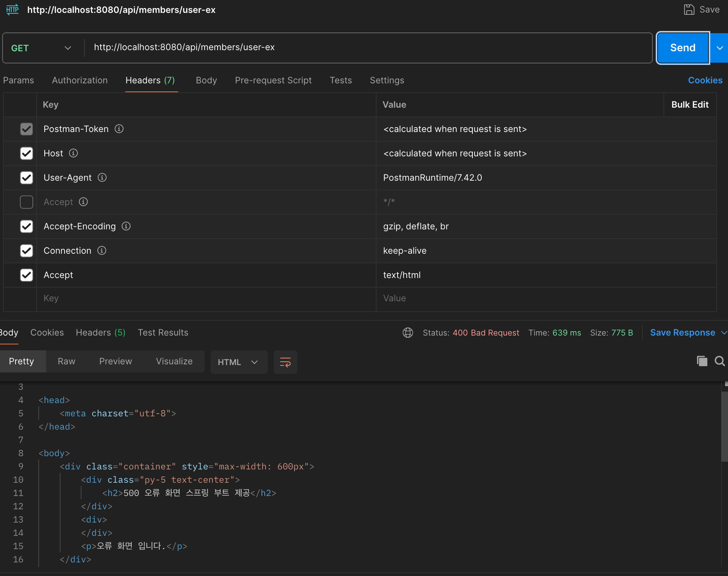This screenshot has height=576, width=728.
Task: Click the info icon next to User-Agent
Action: coord(102,177)
